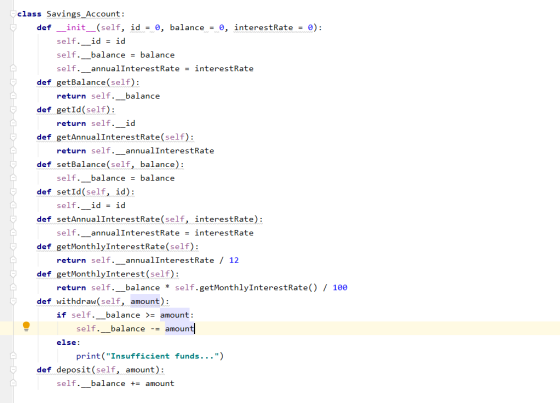Click the 'if' keyword in withdraw
Viewport: 560px width, 403px height.
pyautogui.click(x=61, y=315)
